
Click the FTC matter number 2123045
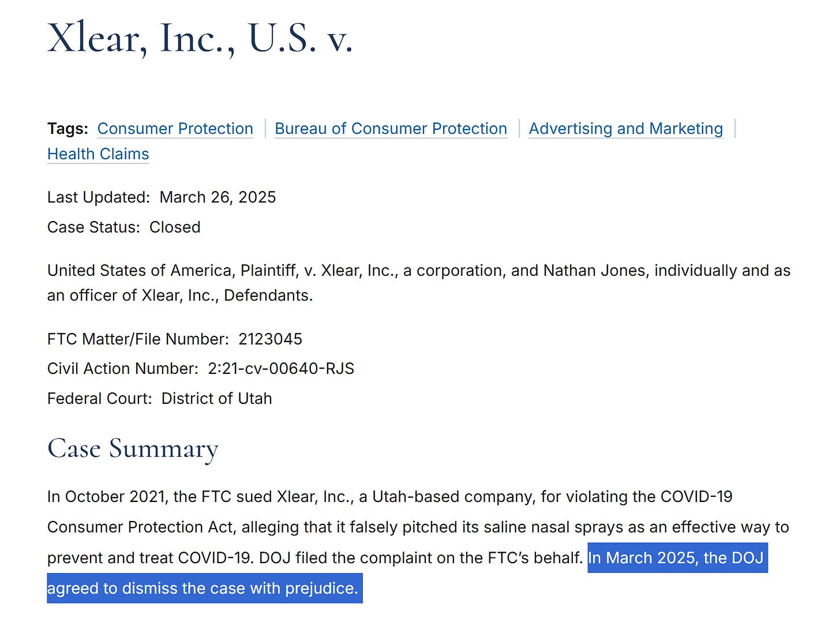pyautogui.click(x=270, y=339)
